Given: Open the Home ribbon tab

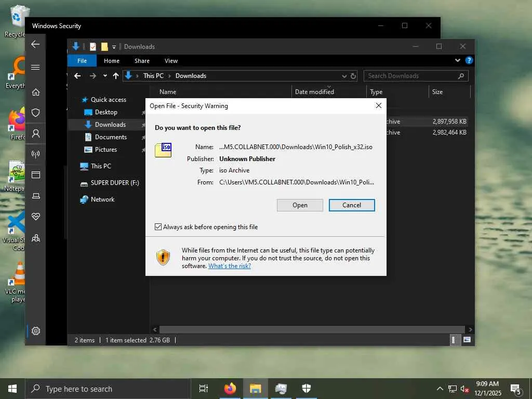Looking at the screenshot, I should pyautogui.click(x=112, y=61).
